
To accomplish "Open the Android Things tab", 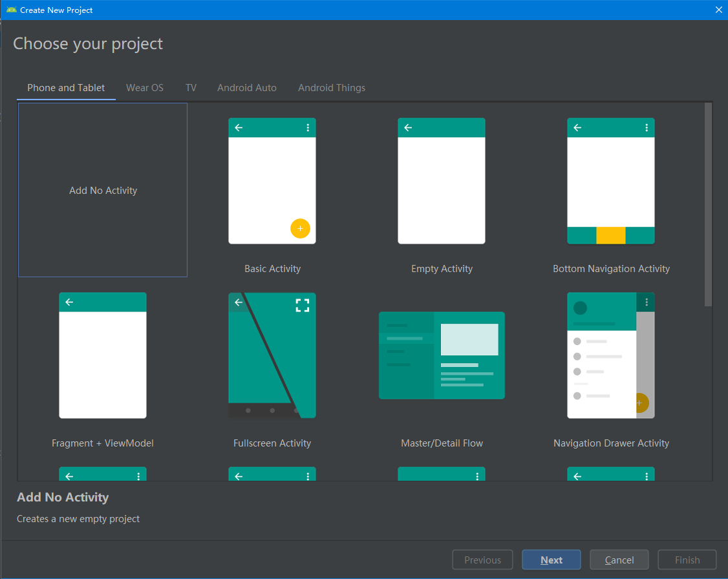I will [x=332, y=88].
